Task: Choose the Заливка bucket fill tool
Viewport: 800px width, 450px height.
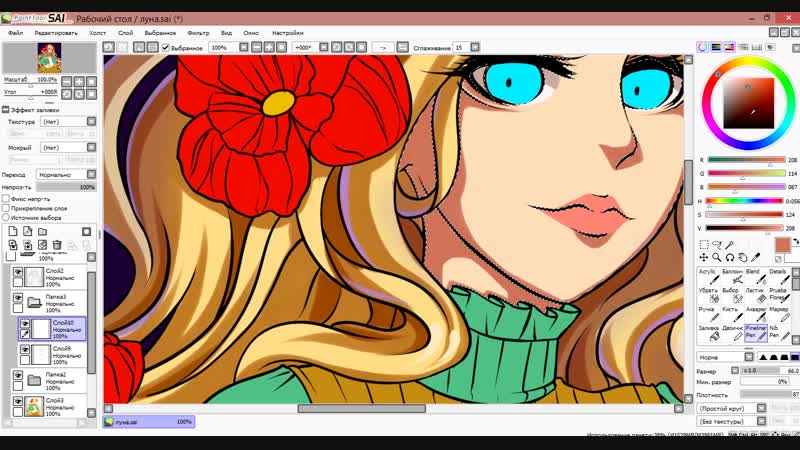Action: click(x=709, y=333)
